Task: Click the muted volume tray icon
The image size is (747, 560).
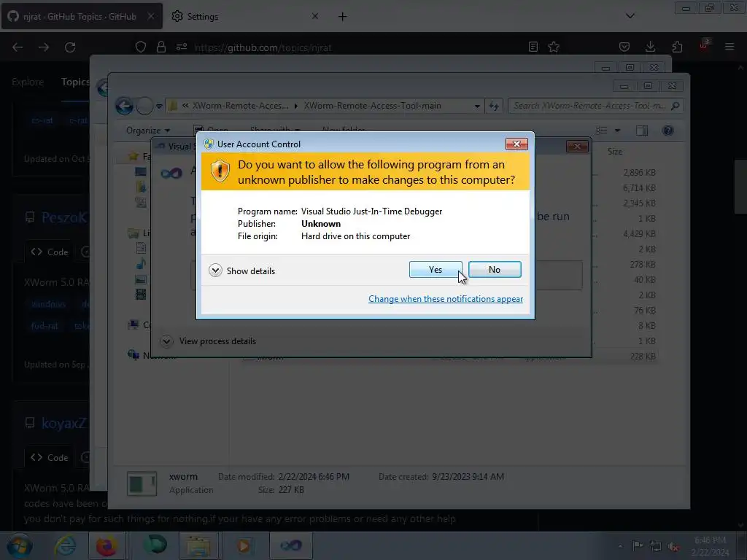Action: [x=673, y=546]
